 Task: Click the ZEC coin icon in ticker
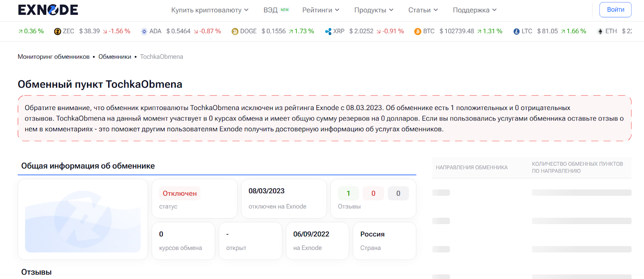point(58,31)
